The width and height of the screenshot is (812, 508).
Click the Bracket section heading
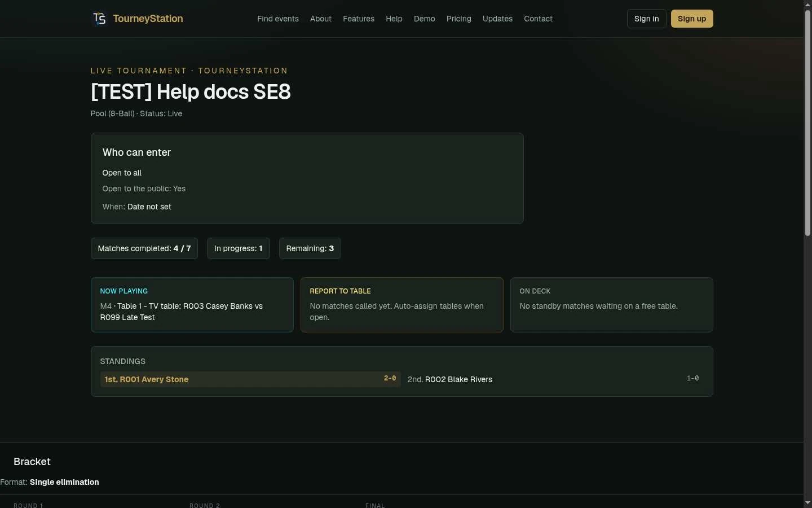(x=32, y=462)
